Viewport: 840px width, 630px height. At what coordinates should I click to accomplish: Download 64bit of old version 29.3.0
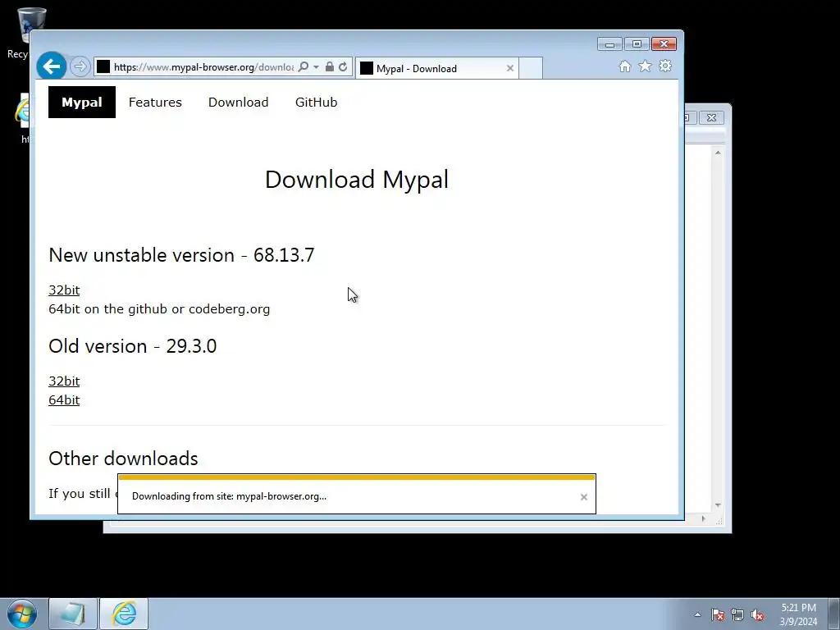[x=64, y=399]
